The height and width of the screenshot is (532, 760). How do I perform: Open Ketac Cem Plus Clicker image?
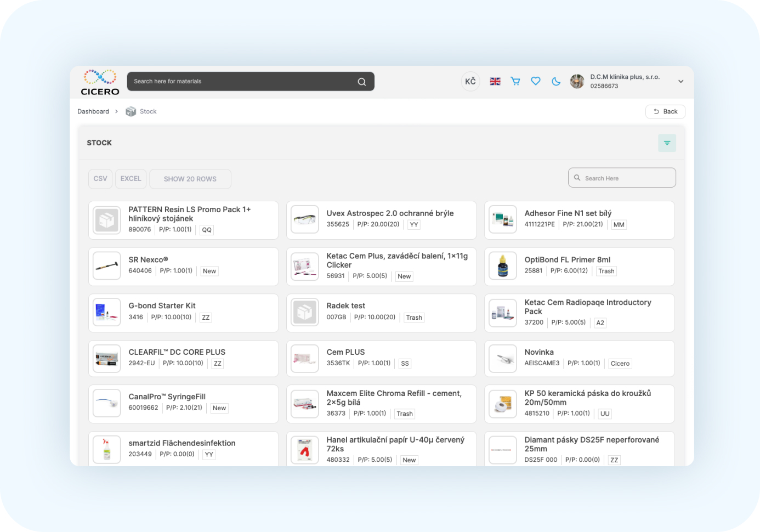tap(305, 266)
